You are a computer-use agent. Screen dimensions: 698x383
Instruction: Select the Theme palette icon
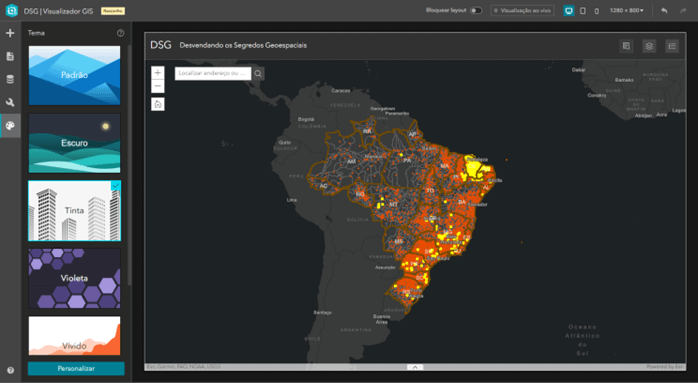(x=10, y=126)
